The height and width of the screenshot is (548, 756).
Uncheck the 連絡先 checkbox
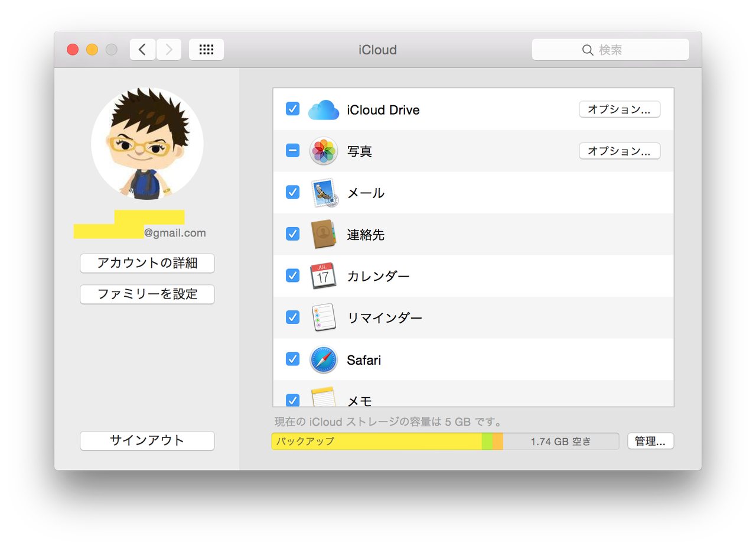pyautogui.click(x=292, y=234)
